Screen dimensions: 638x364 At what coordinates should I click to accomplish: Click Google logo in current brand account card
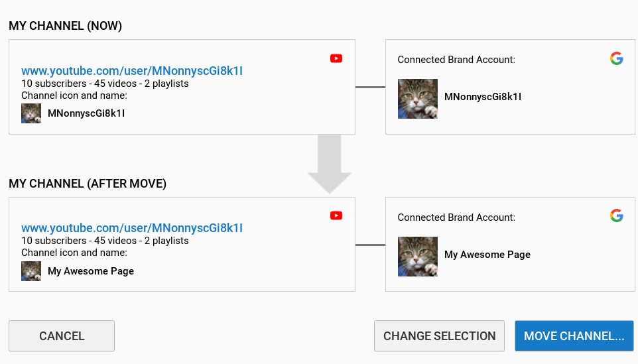[617, 58]
